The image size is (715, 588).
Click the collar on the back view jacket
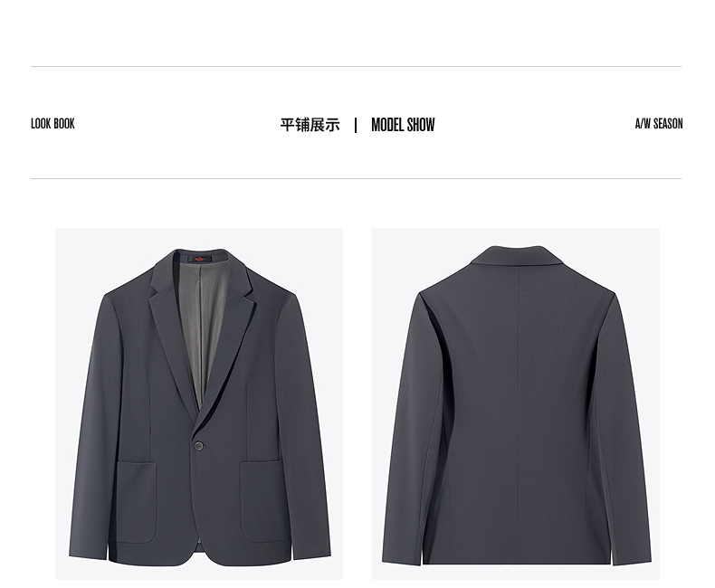point(518,256)
